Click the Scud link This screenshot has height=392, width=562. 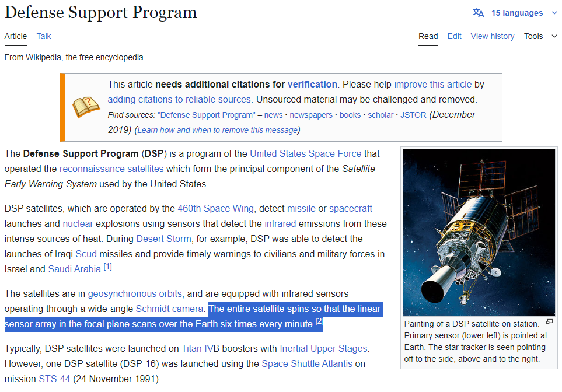pyautogui.click(x=86, y=254)
